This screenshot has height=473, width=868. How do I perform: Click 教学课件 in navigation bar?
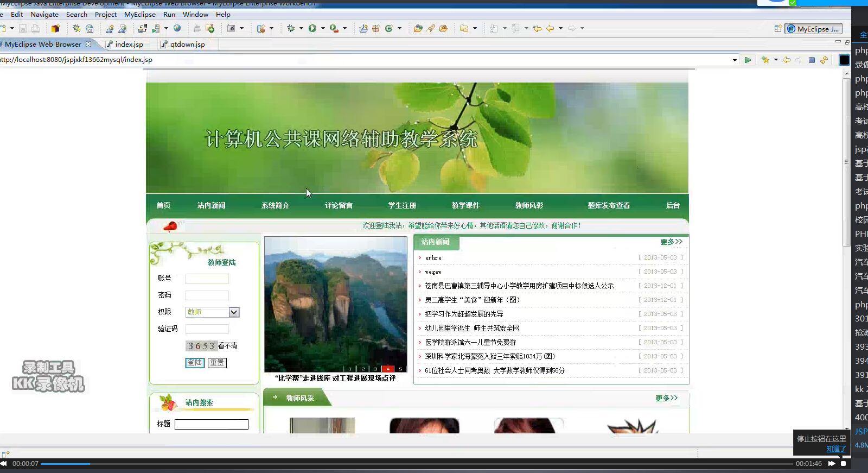coord(465,205)
